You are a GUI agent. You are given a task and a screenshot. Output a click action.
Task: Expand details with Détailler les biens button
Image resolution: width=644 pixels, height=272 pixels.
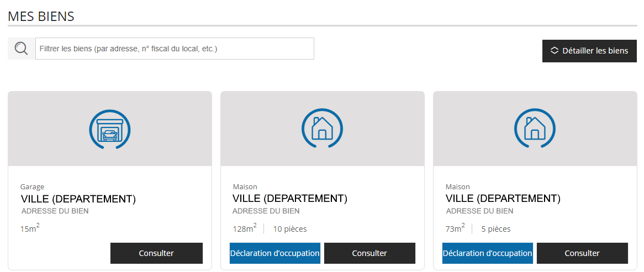pos(589,51)
